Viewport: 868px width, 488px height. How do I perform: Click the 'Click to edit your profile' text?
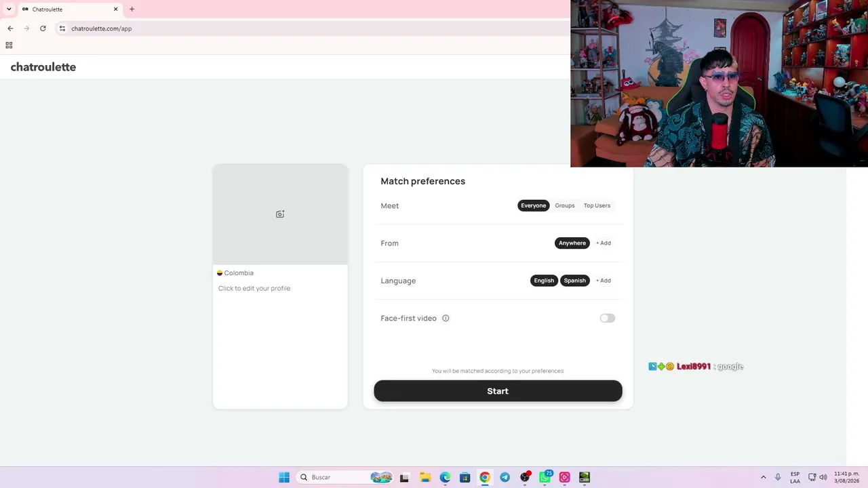[254, 288]
